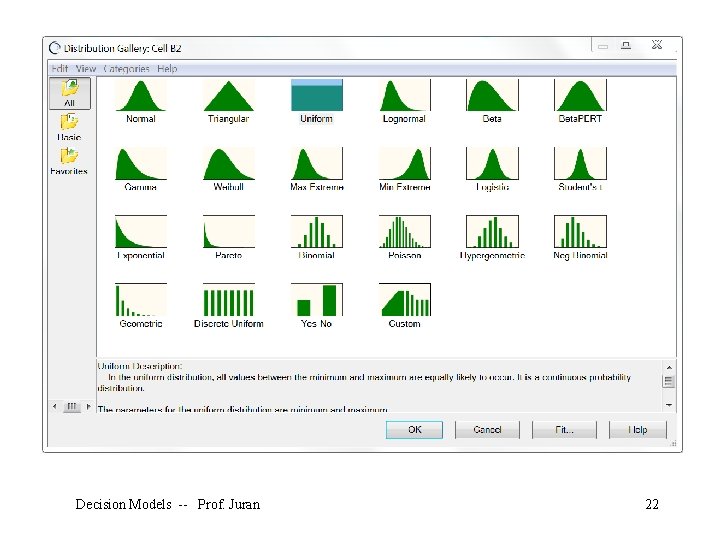Viewport: 720px width, 540px height.
Task: Select the Lognormal distribution icon
Action: pyautogui.click(x=405, y=95)
